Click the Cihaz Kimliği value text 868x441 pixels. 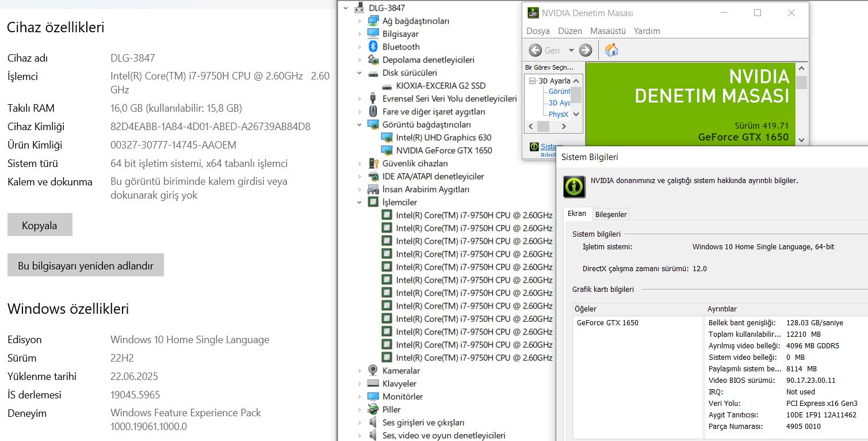[x=211, y=127]
